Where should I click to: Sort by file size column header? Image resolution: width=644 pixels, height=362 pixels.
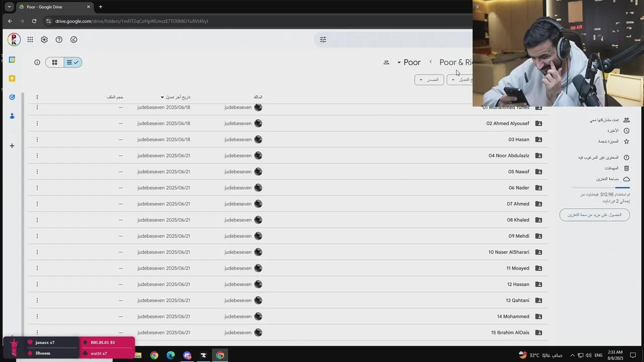click(x=115, y=97)
